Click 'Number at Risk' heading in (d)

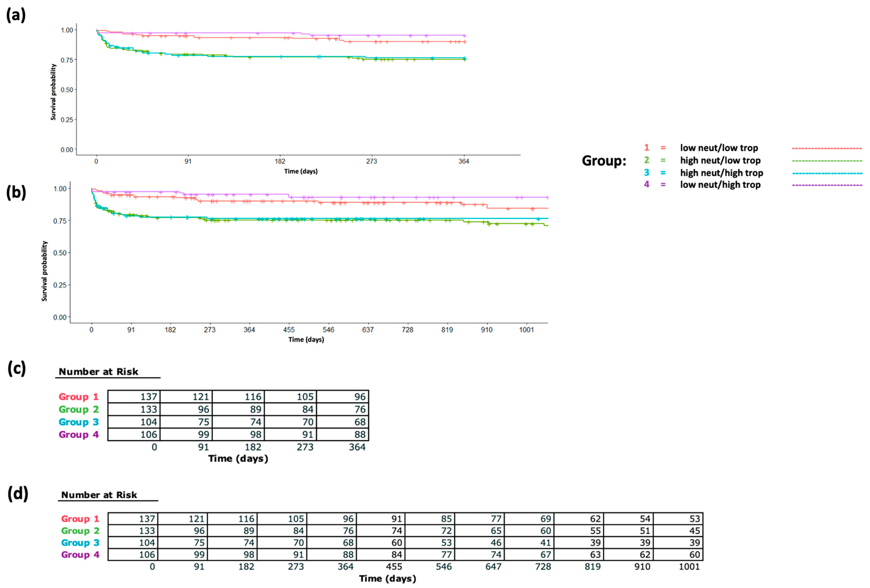pyautogui.click(x=99, y=495)
